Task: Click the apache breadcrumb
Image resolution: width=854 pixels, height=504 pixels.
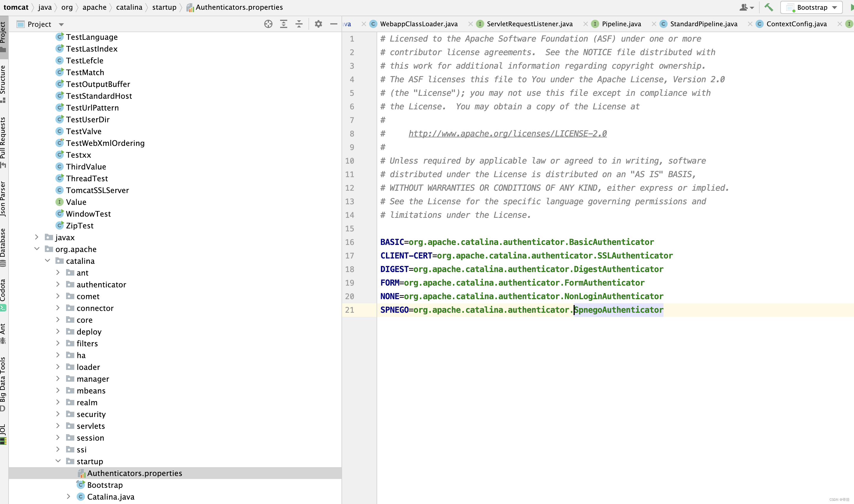Action: click(x=94, y=7)
